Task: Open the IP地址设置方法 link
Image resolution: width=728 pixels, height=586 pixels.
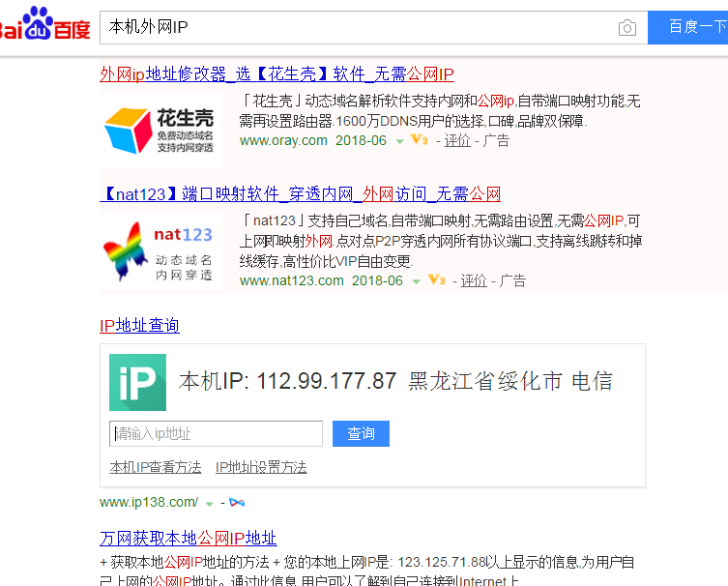Action: click(261, 467)
